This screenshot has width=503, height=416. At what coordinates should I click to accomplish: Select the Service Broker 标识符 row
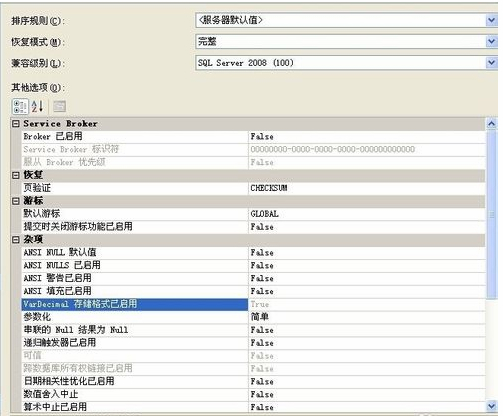pos(135,149)
